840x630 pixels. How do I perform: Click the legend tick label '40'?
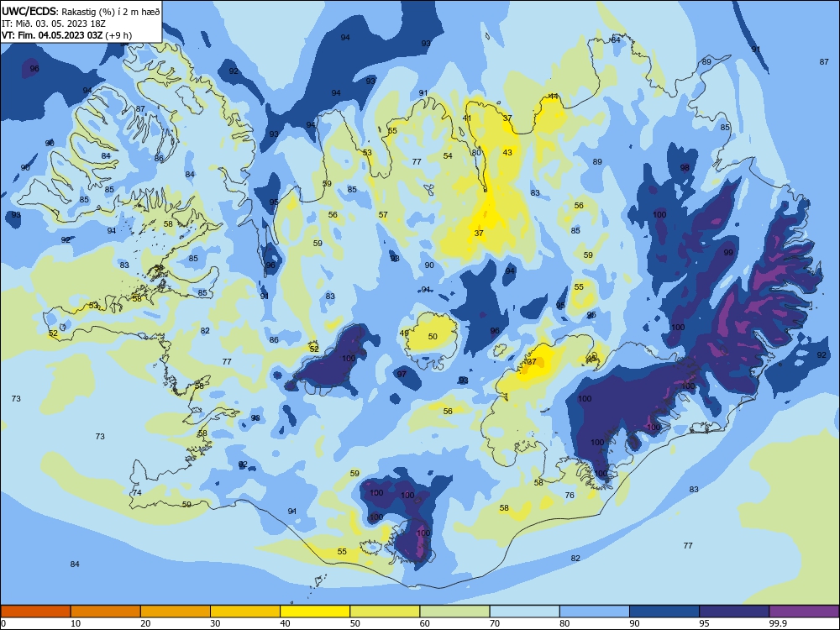pyautogui.click(x=285, y=623)
